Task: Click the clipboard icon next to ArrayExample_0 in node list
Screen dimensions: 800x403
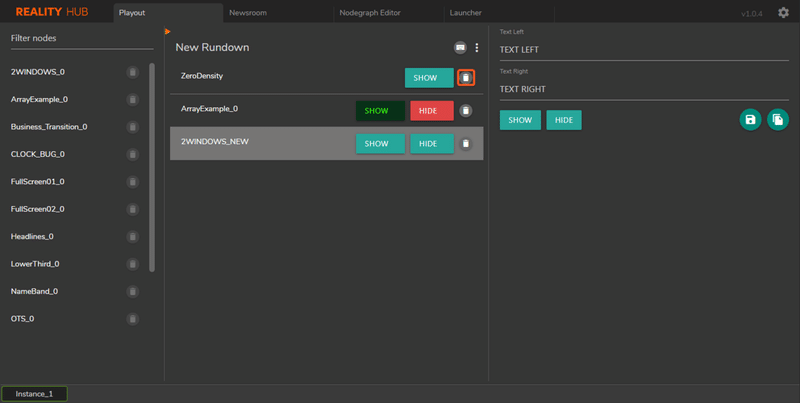Action: 133,99
